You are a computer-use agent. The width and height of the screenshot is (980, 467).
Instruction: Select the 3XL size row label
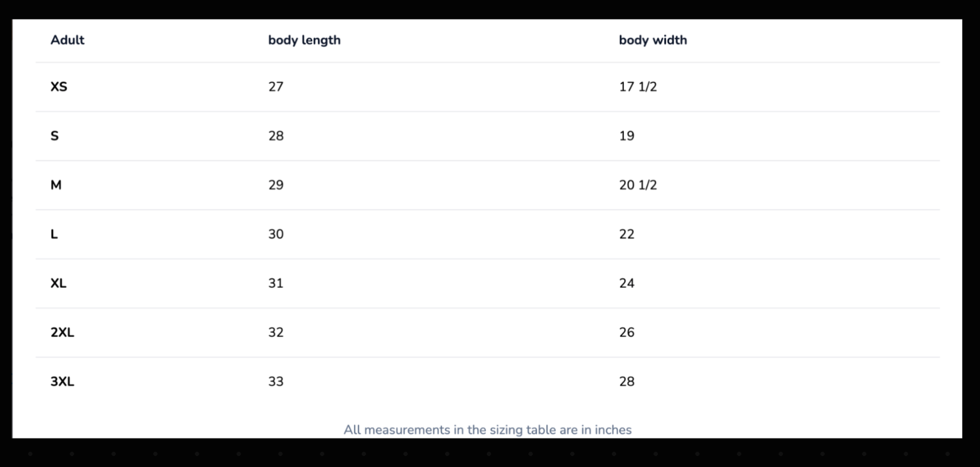(62, 381)
